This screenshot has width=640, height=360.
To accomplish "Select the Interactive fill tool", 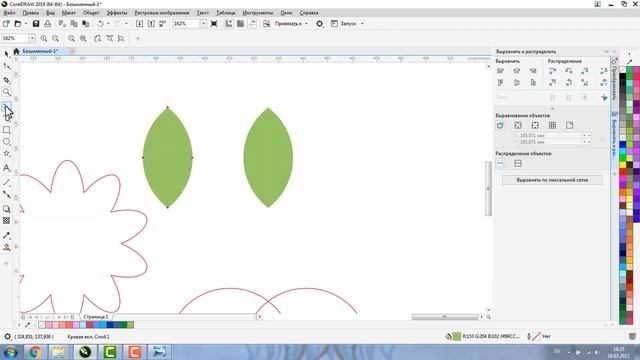I will pos(7,247).
